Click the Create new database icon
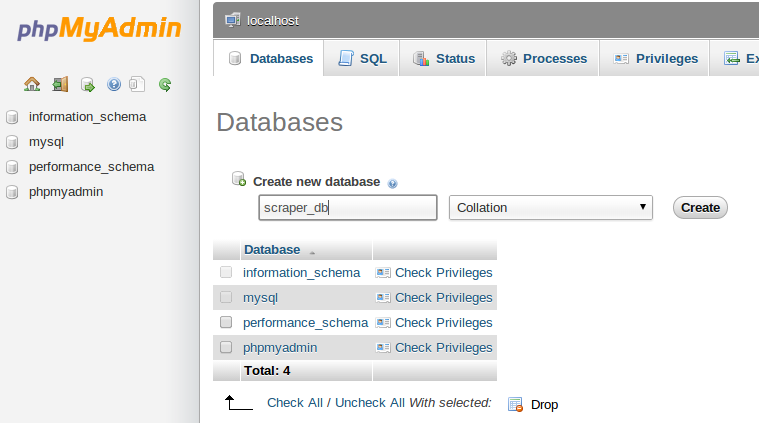 (239, 179)
